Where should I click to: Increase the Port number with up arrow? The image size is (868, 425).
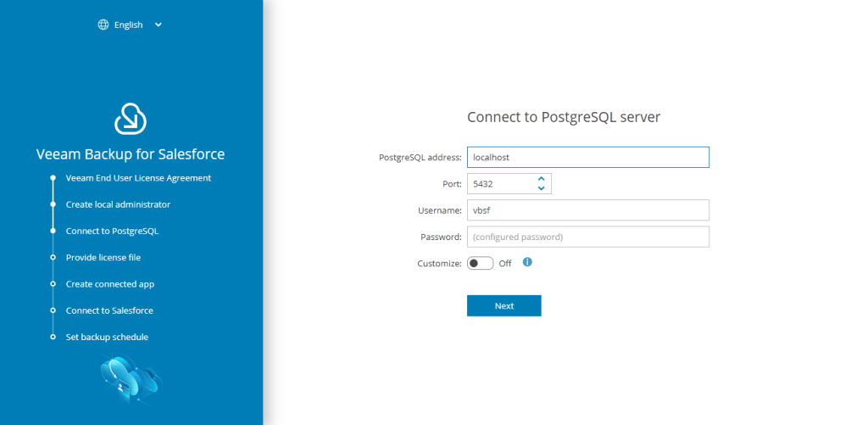541,178
